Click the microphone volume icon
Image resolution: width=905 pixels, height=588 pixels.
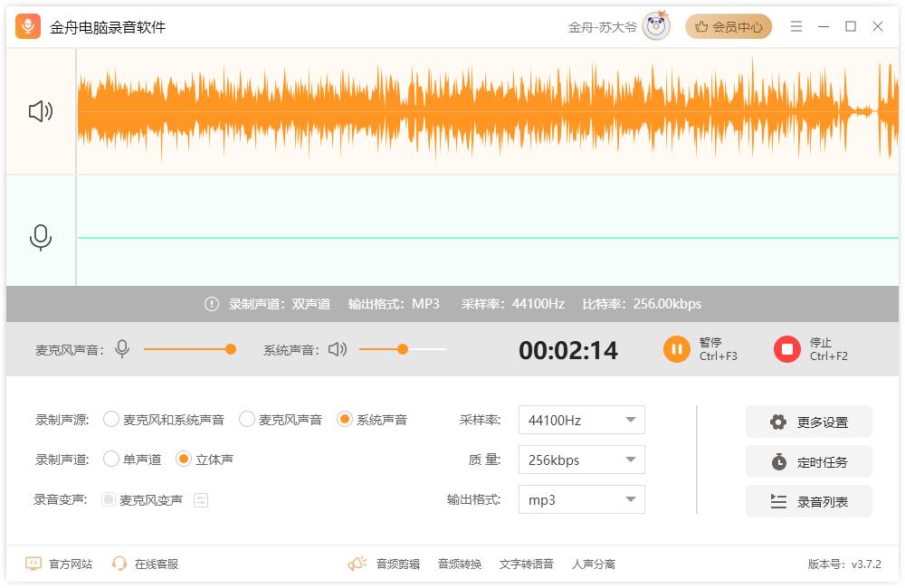[x=122, y=349]
